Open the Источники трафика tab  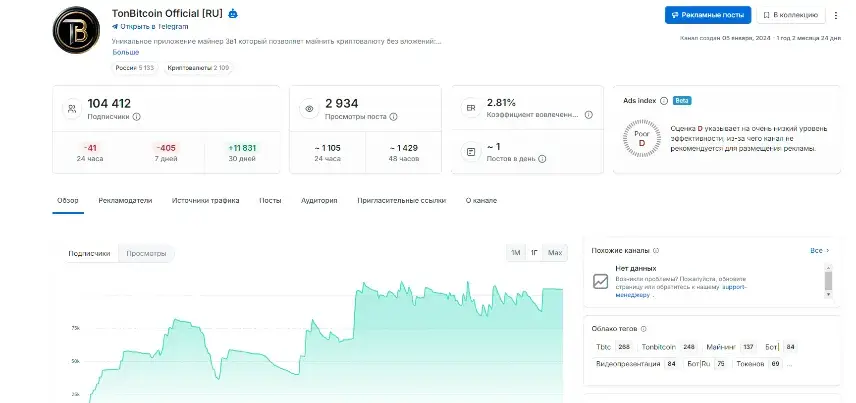coord(205,200)
